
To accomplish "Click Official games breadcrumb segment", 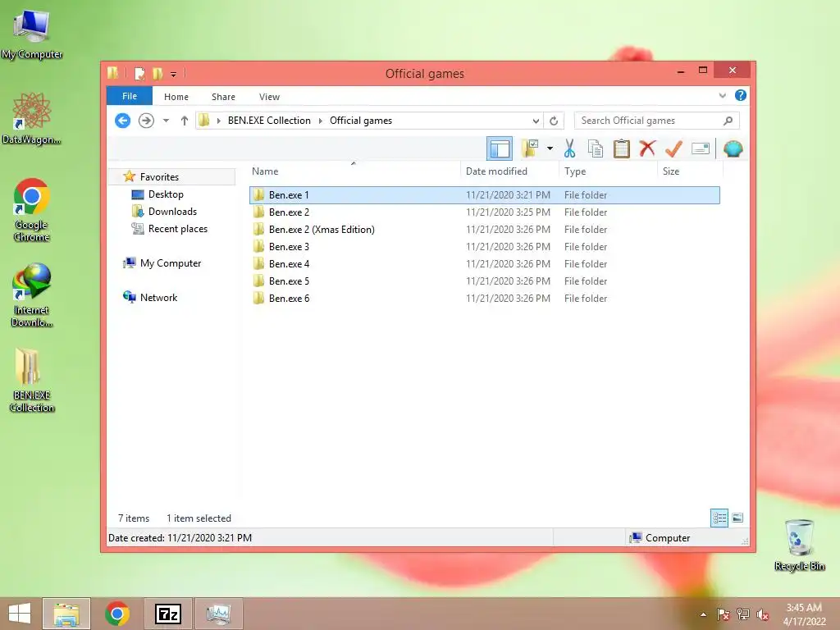I will (361, 121).
